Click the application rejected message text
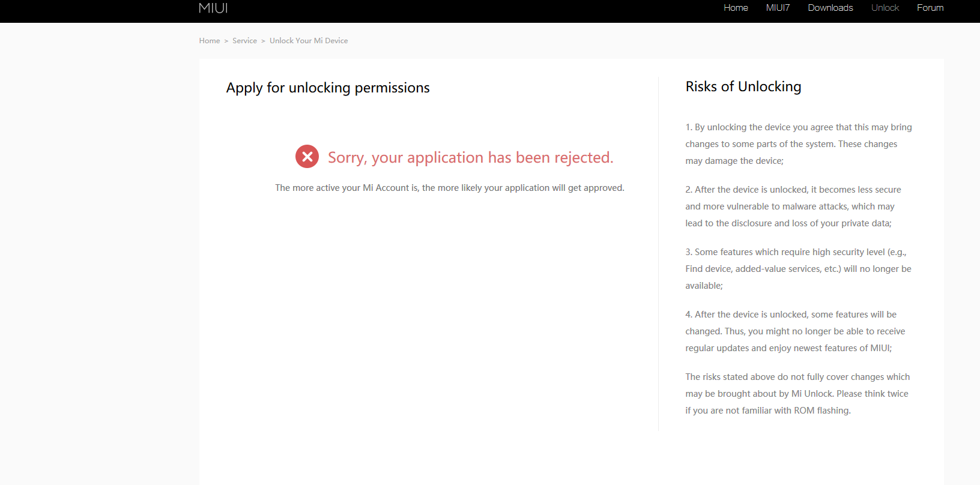This screenshot has width=980, height=485. tap(470, 157)
